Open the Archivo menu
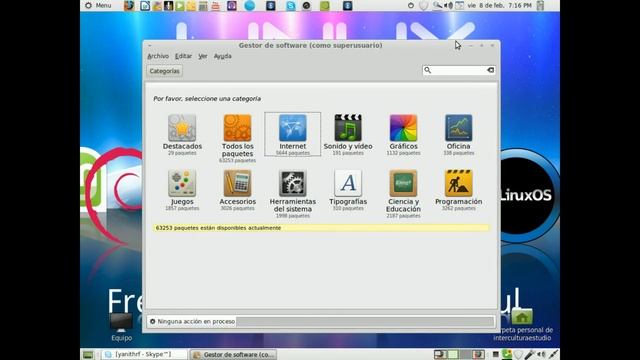640x360 pixels. click(x=158, y=56)
